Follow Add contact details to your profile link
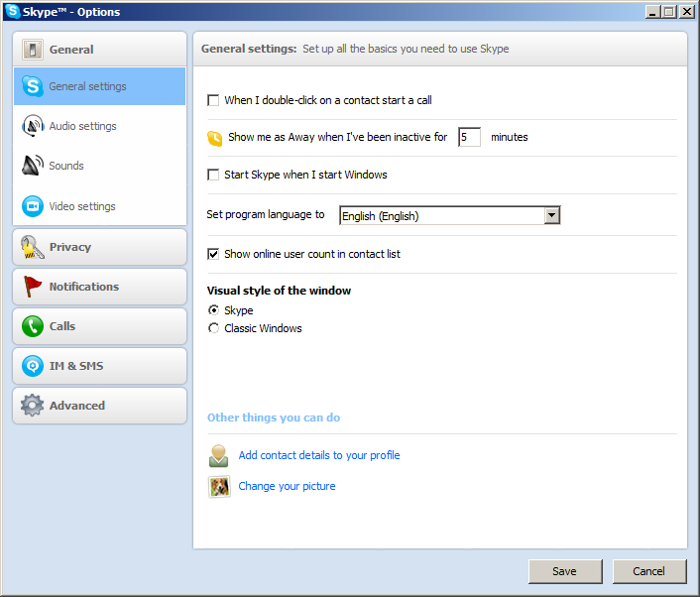Viewport: 700px width, 597px height. [x=319, y=455]
